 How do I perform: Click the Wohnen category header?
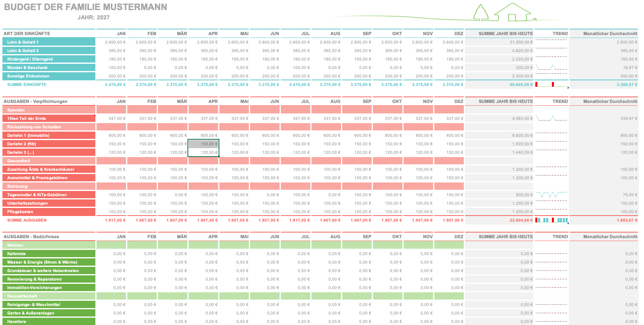coord(49,245)
